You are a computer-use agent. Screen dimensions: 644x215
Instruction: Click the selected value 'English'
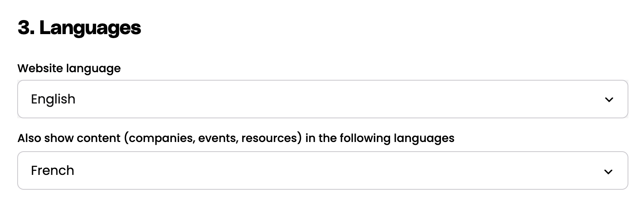tap(53, 99)
